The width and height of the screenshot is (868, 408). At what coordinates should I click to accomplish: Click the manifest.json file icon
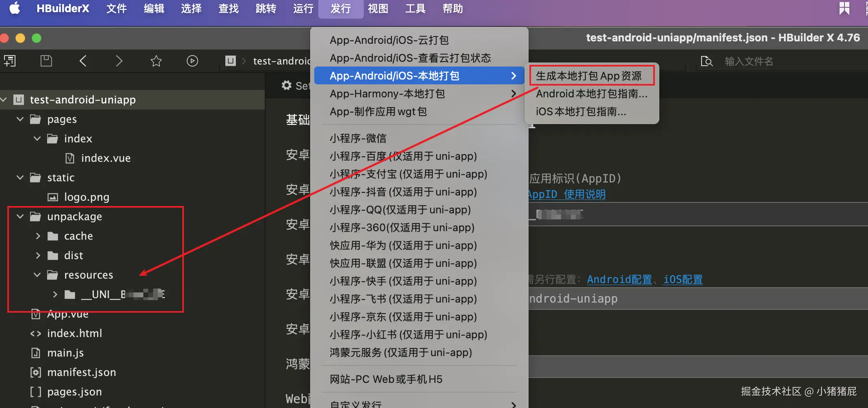click(36, 372)
